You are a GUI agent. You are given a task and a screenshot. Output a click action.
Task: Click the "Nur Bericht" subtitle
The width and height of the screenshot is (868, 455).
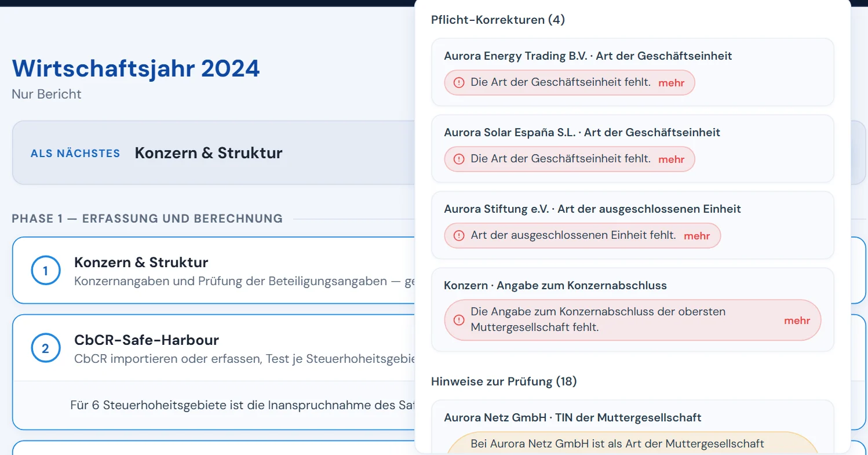[x=47, y=94]
